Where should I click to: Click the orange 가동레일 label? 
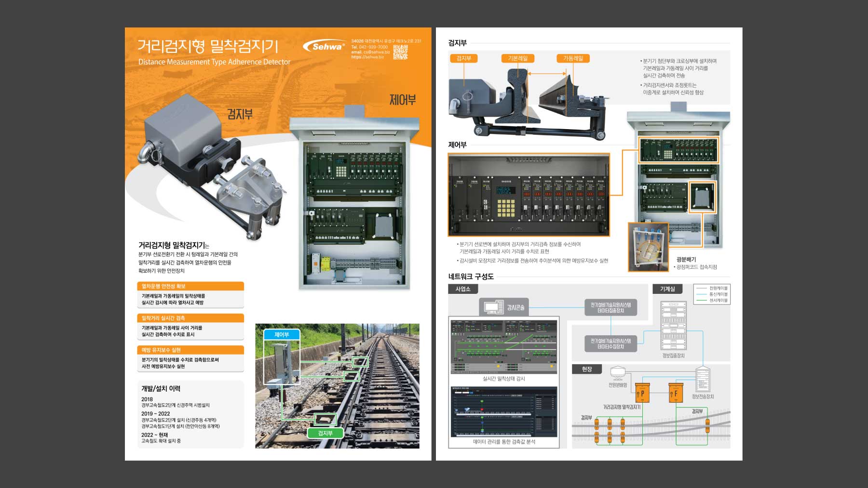(573, 58)
